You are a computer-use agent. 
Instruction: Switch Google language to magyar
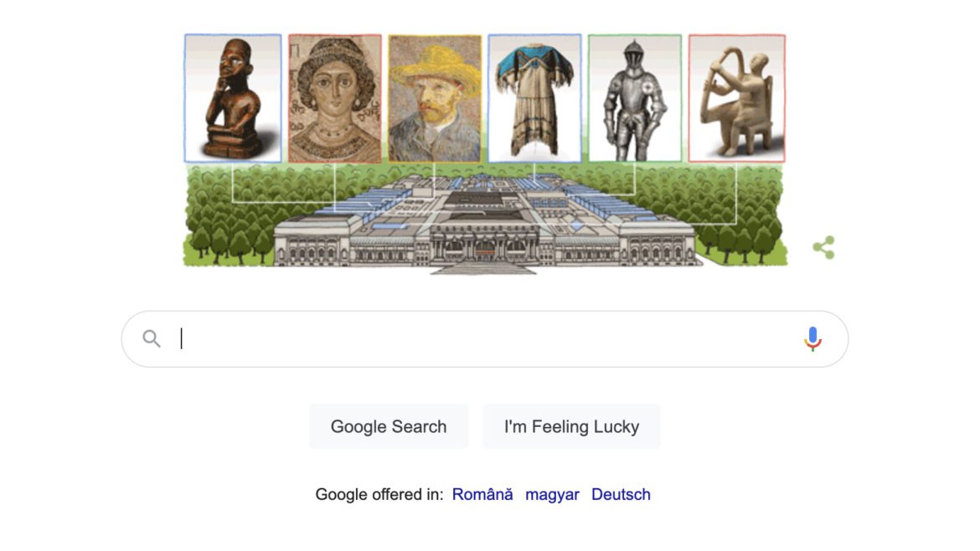click(x=552, y=494)
